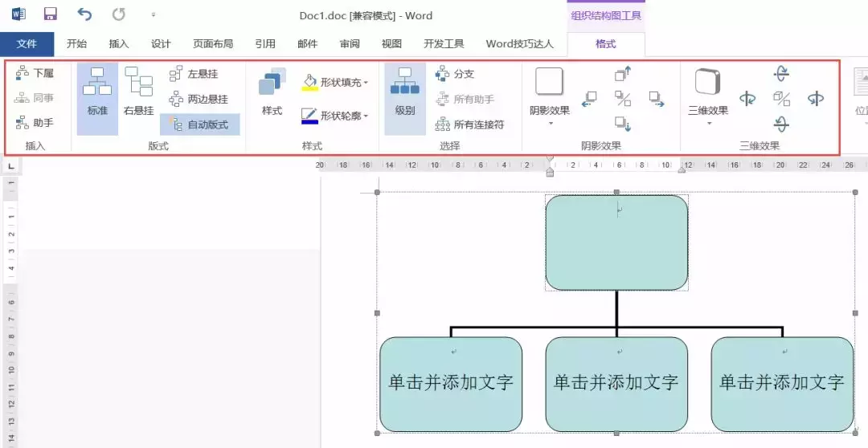The height and width of the screenshot is (448, 868).
Task: Select the 标准 layout button
Action: pos(97,99)
